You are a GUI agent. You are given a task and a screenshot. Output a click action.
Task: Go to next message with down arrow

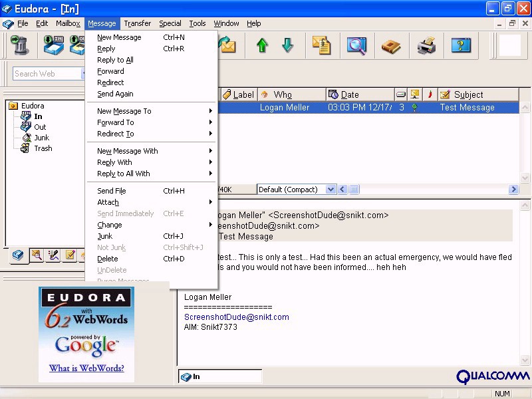tap(287, 45)
